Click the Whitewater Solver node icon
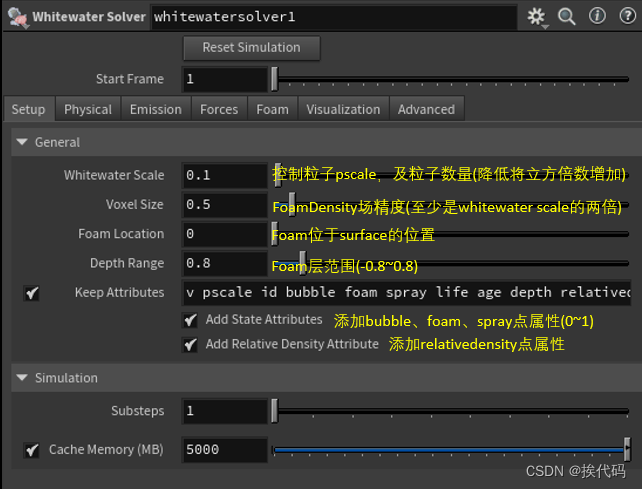This screenshot has height=489, width=642. click(18, 17)
